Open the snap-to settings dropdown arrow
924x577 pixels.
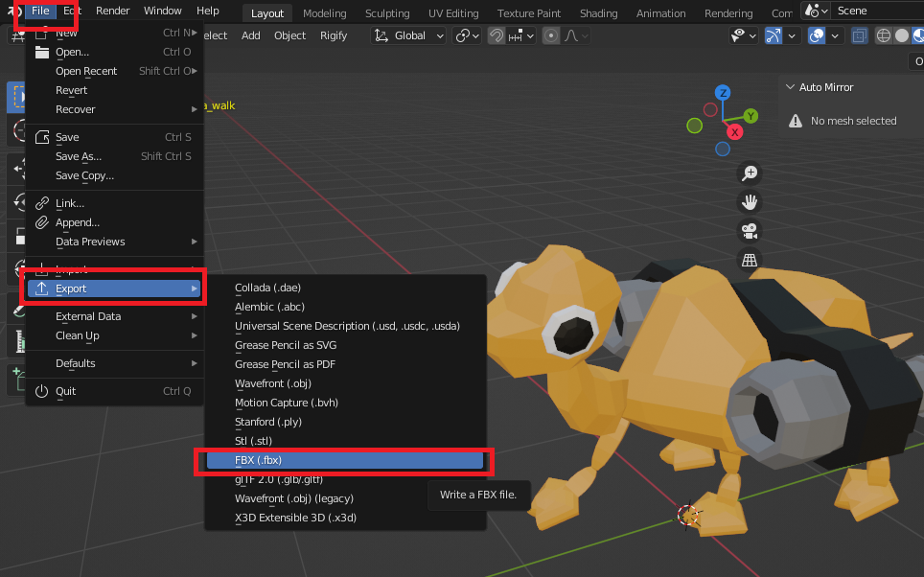point(529,35)
